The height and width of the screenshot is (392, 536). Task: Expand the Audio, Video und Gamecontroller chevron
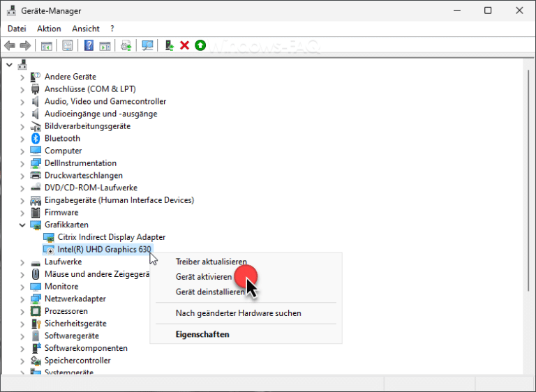coord(22,102)
